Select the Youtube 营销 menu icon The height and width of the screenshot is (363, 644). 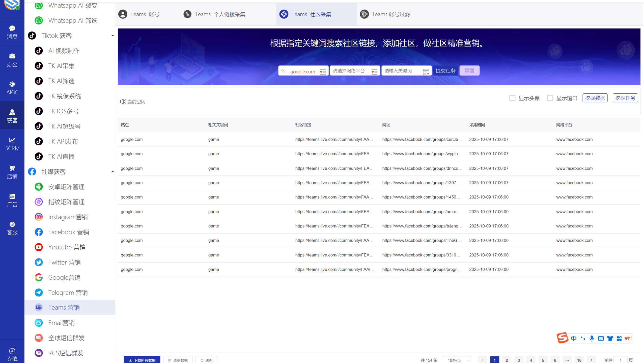(x=39, y=247)
